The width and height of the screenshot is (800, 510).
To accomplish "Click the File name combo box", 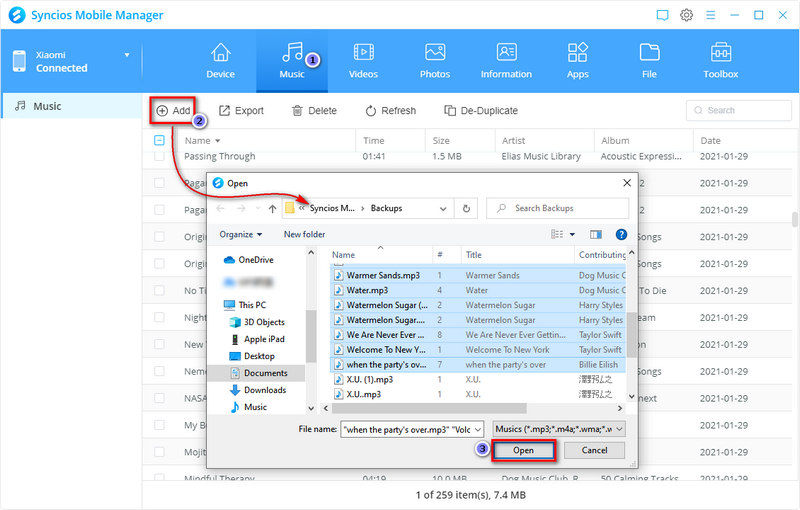I will 411,429.
